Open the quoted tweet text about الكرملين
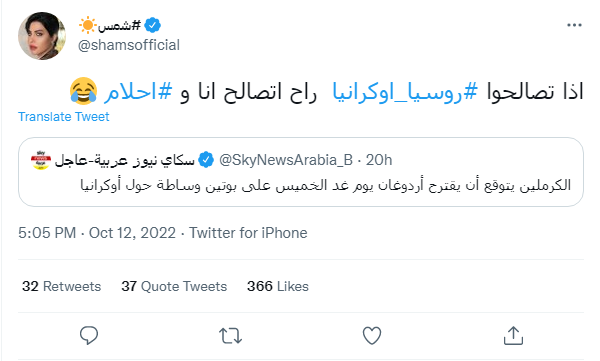The width and height of the screenshot is (600, 361). pos(326,185)
